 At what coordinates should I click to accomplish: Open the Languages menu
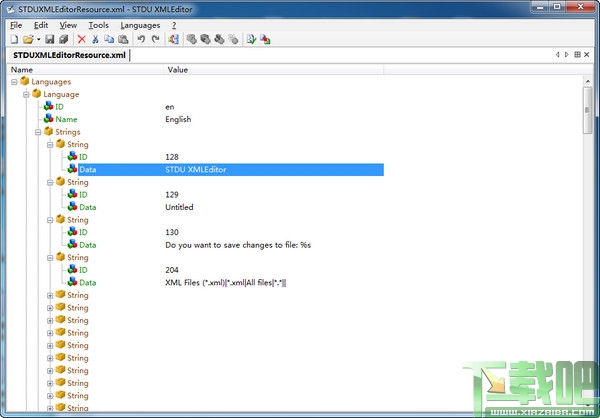[140, 25]
